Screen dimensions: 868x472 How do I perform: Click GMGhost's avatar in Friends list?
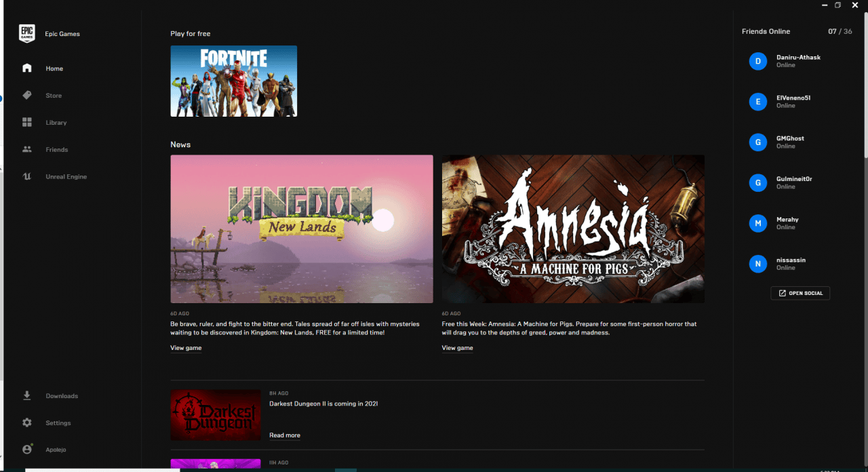pos(757,142)
